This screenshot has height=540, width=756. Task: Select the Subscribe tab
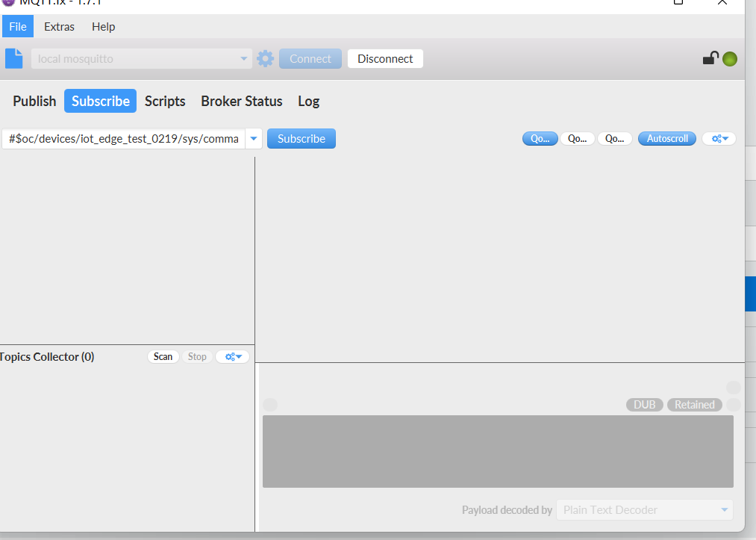click(100, 101)
